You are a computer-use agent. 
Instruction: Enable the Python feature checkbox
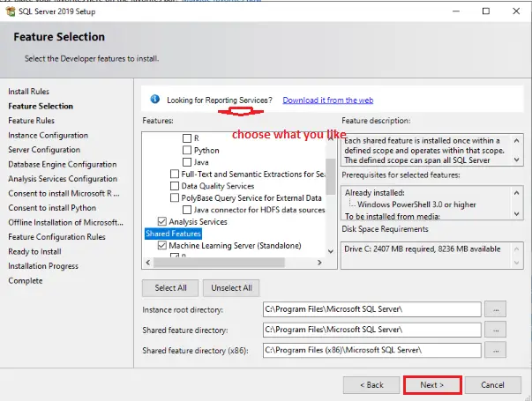[187, 150]
